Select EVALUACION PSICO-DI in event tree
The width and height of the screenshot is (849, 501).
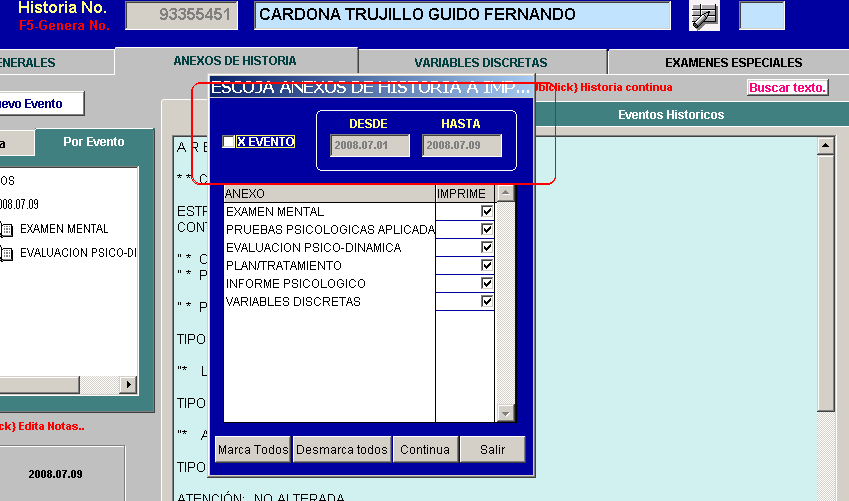pos(78,253)
